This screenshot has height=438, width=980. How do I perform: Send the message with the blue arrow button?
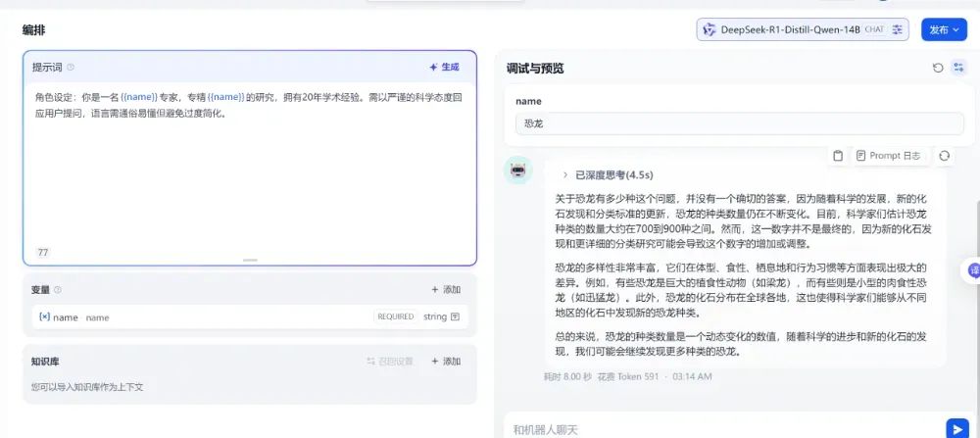click(x=956, y=428)
